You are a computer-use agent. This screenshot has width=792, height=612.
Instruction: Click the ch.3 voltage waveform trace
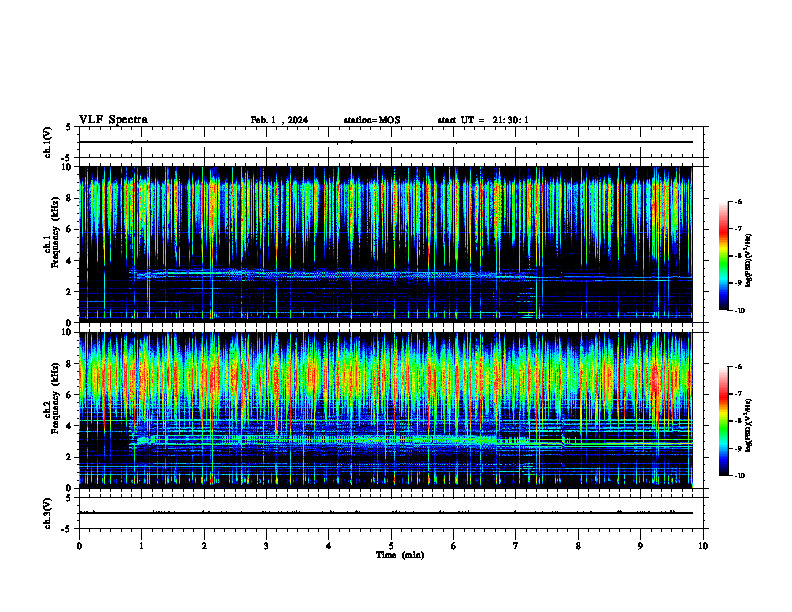[x=386, y=513]
